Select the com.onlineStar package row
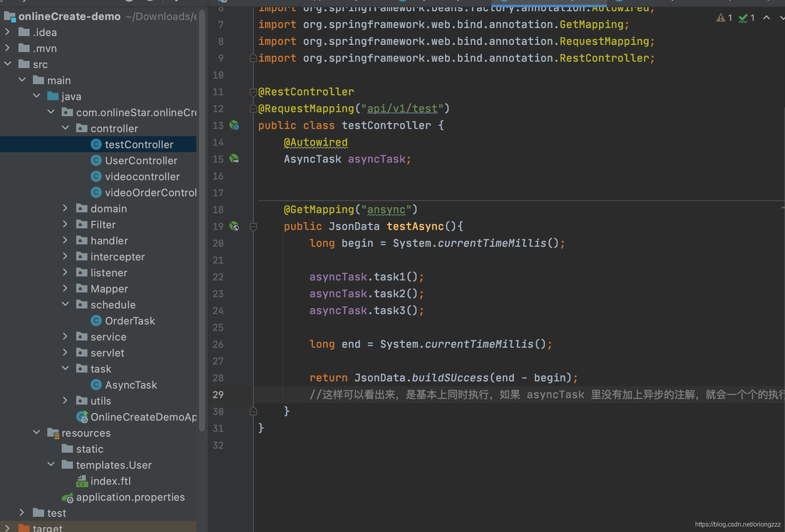The width and height of the screenshot is (785, 532). coord(98,112)
